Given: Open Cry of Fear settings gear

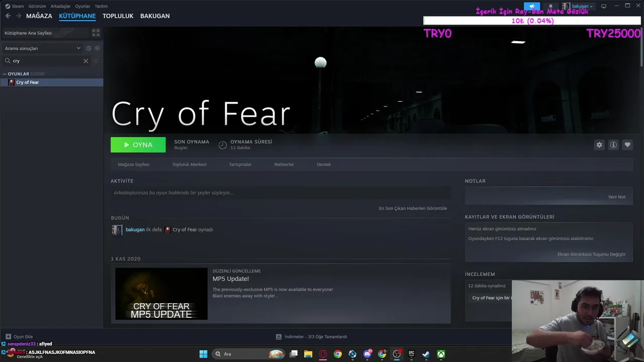Looking at the screenshot, I should tap(599, 145).
